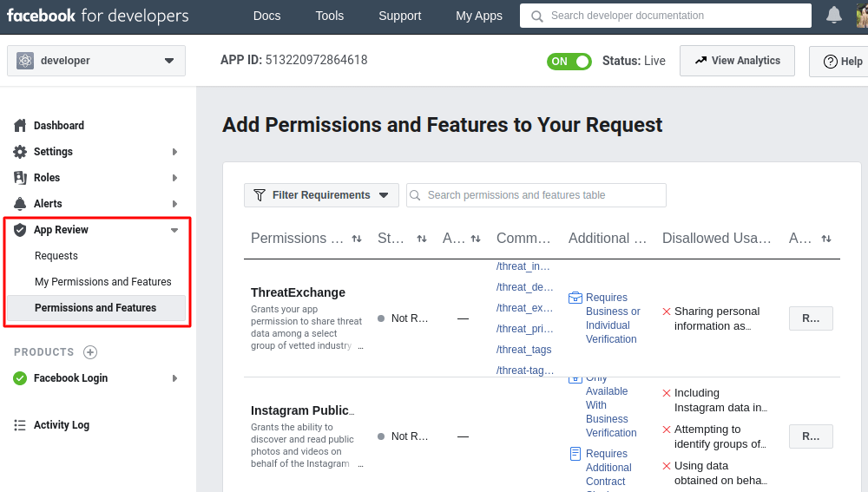Expand the Settings submenu arrow
The height and width of the screenshot is (492, 868).
pos(174,152)
